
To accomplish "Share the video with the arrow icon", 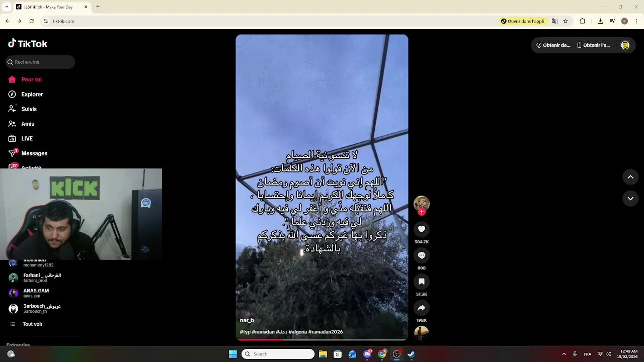I will click(x=422, y=308).
